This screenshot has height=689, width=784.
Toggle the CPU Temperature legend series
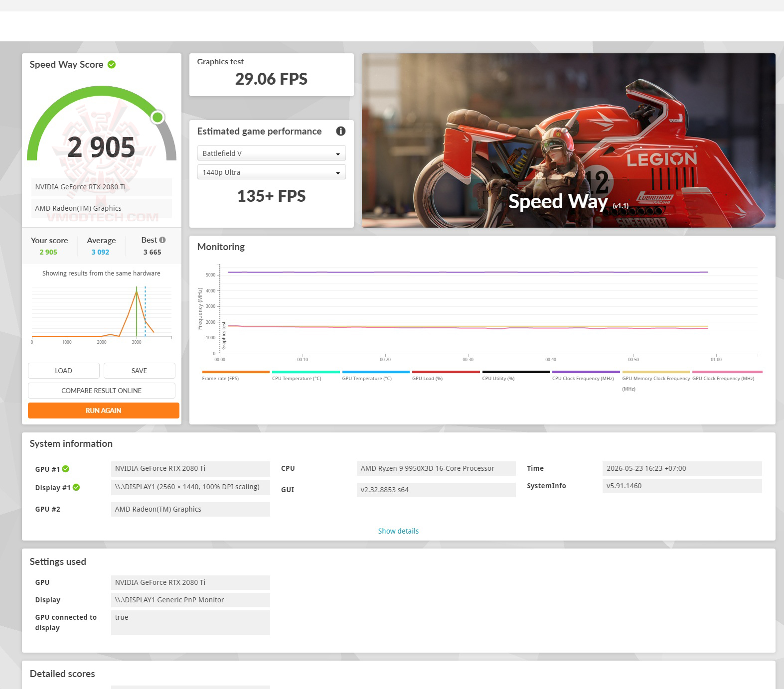coord(297,379)
